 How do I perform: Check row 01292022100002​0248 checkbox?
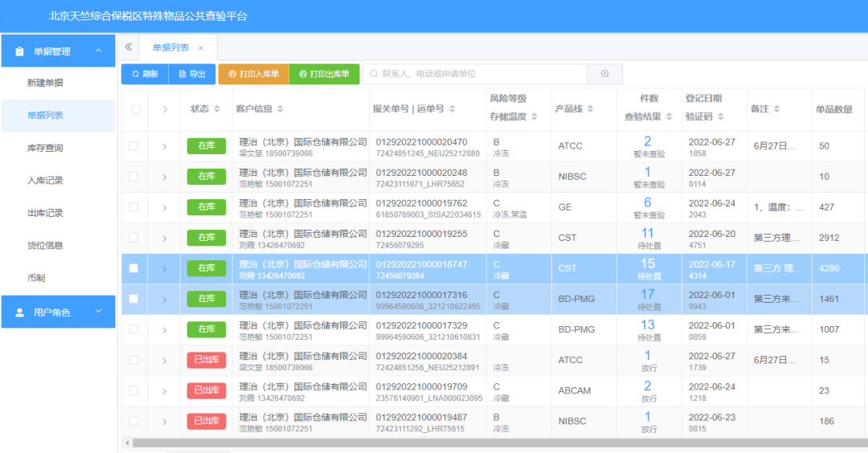click(133, 177)
